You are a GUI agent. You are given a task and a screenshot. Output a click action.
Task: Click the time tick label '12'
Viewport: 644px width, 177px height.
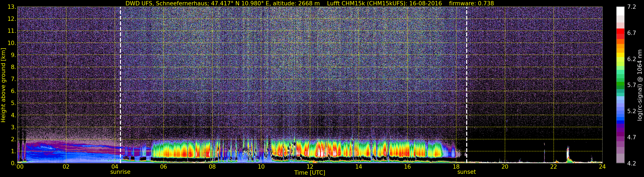click(310, 167)
